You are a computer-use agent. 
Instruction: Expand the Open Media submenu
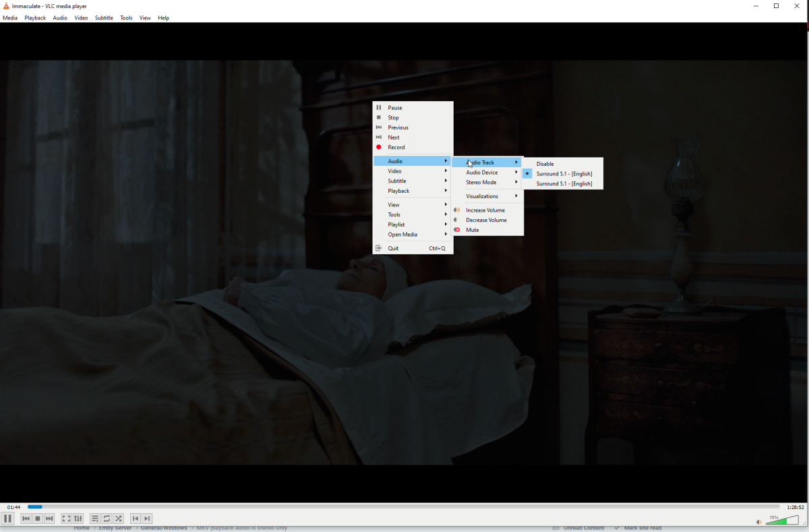click(413, 235)
